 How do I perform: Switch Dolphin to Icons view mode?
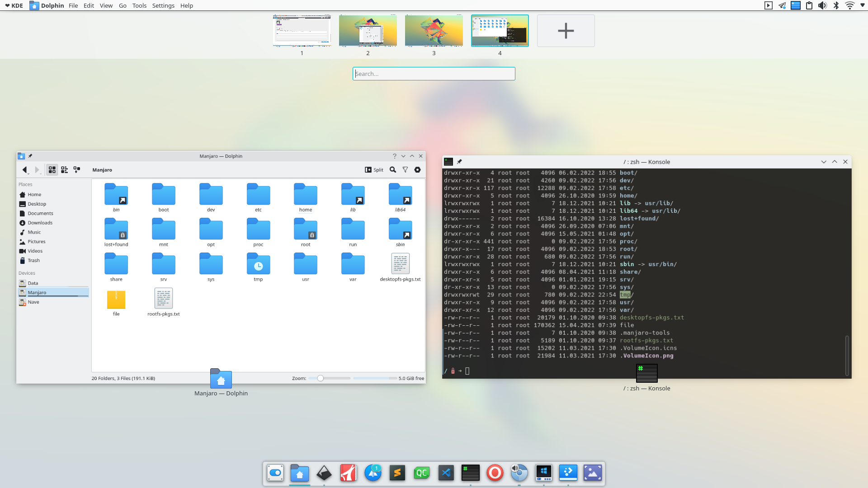click(x=52, y=170)
